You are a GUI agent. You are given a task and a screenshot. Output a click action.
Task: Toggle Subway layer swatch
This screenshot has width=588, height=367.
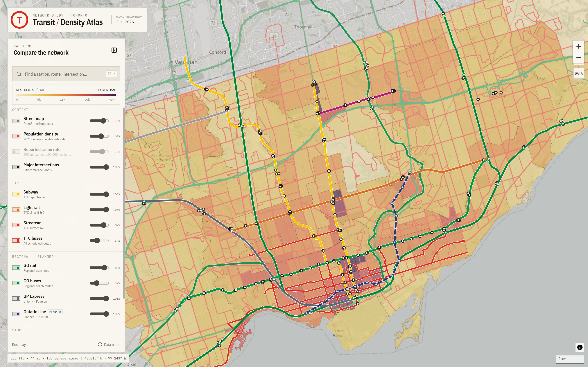tap(16, 194)
